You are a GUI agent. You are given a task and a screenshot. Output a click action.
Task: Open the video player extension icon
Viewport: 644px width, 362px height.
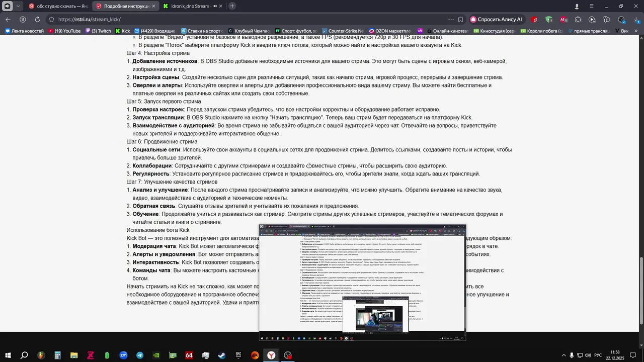pos(592,20)
